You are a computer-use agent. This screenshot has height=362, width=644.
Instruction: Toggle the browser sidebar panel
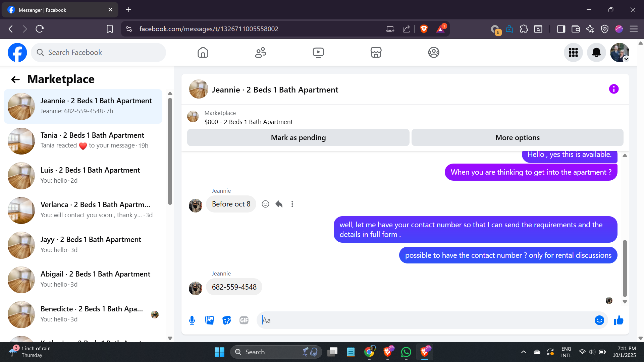click(x=561, y=29)
